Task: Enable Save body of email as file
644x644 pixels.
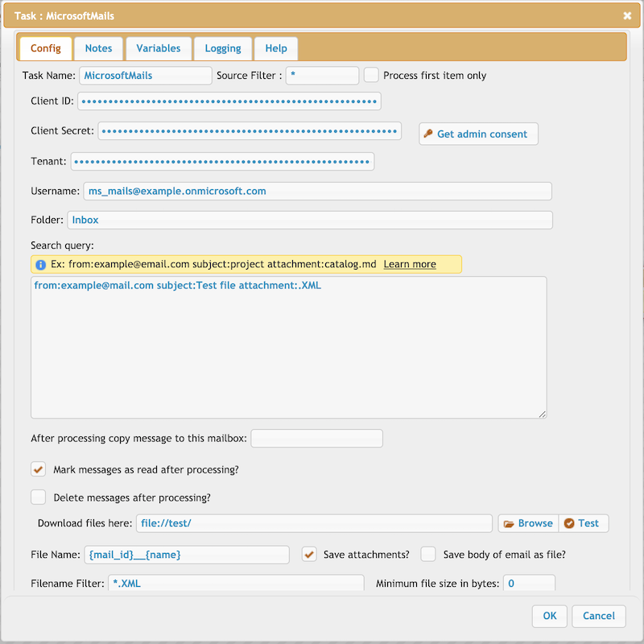Action: tap(428, 554)
